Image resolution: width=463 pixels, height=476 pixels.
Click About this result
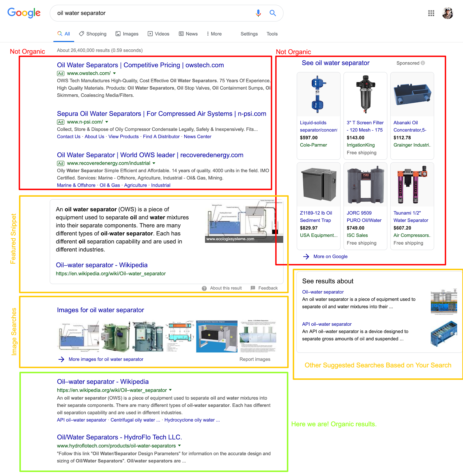tap(226, 288)
